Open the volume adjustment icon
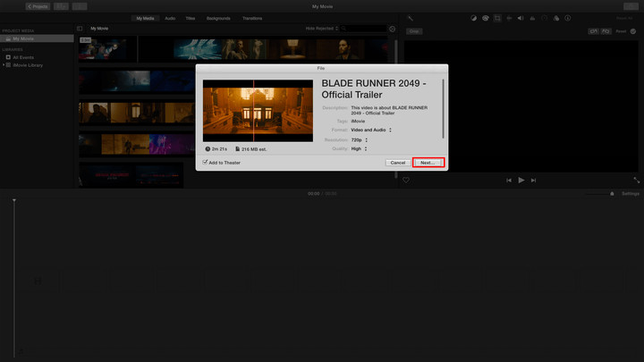This screenshot has height=362, width=644. pos(521,18)
